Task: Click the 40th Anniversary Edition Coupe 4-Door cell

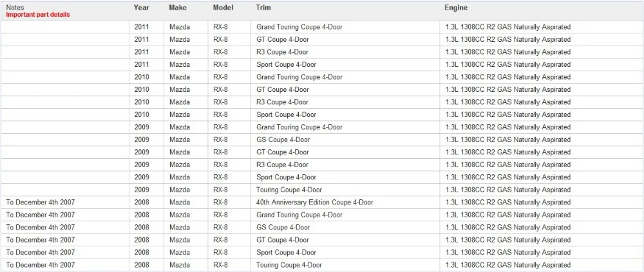Action: [x=345, y=203]
